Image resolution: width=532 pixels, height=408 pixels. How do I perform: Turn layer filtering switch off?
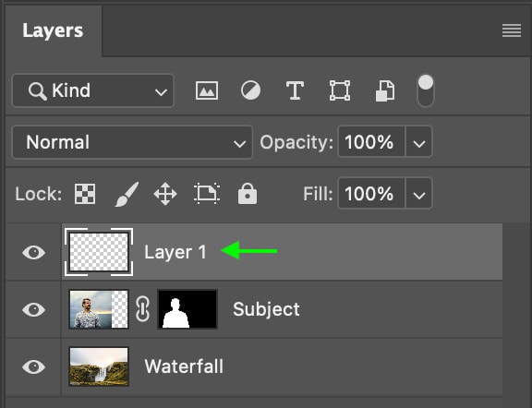426,90
